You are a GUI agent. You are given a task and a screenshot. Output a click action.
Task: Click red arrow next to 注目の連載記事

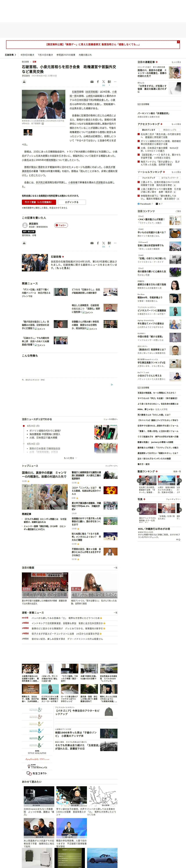(157, 62)
